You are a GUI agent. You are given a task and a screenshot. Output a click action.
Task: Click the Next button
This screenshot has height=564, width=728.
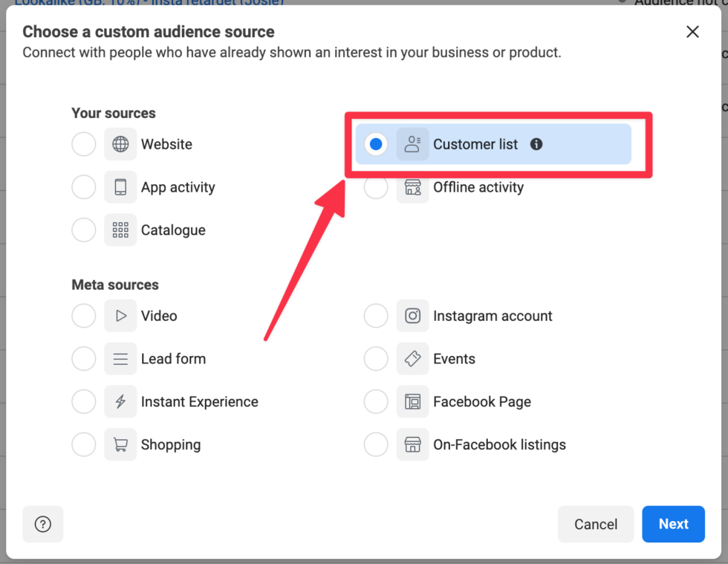coord(673,524)
